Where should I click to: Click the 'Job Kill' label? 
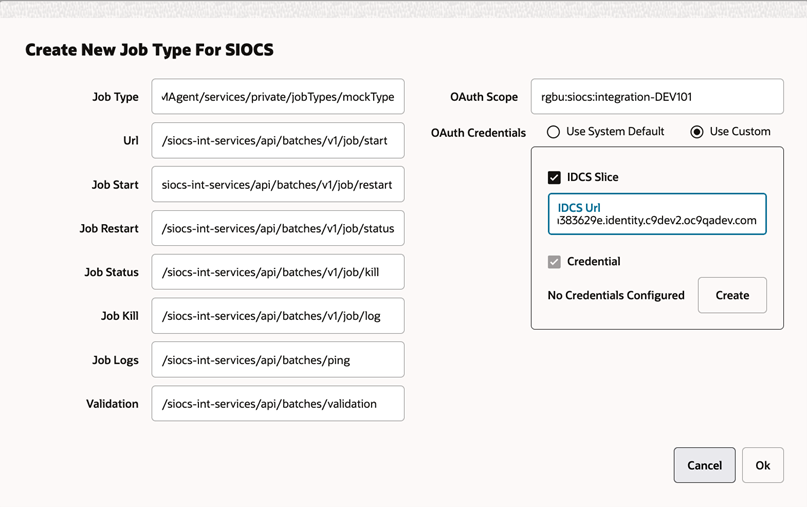click(x=119, y=316)
